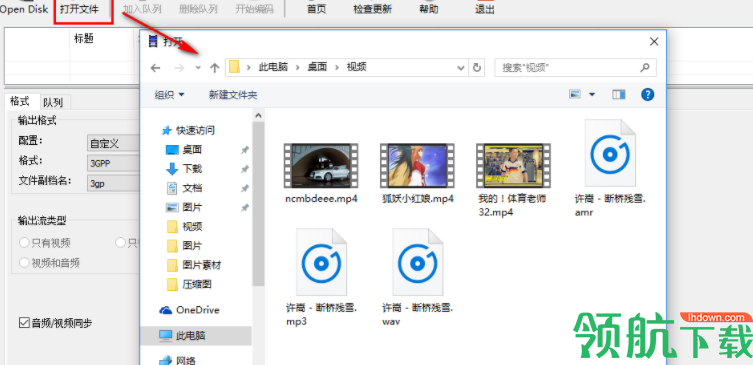This screenshot has height=365, width=753.
Task: Open the 格式 dropdown showing 3GPP
Action: click(113, 163)
